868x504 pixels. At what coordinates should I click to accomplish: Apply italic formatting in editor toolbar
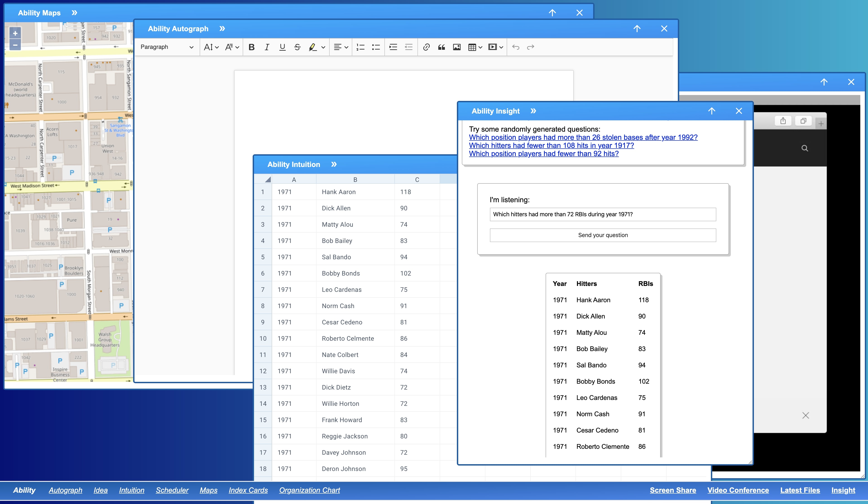267,47
